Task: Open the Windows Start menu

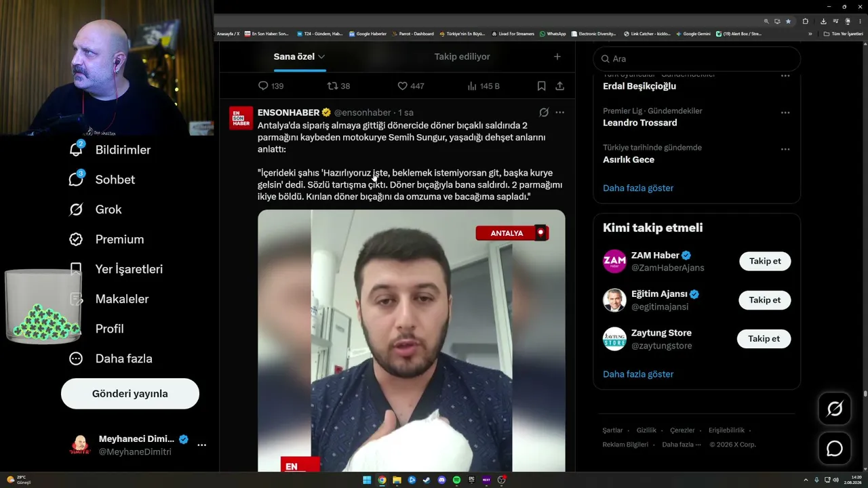Action: (x=367, y=480)
